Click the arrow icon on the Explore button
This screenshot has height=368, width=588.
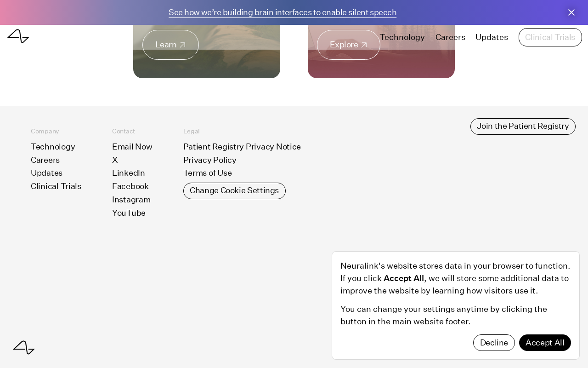point(364,45)
